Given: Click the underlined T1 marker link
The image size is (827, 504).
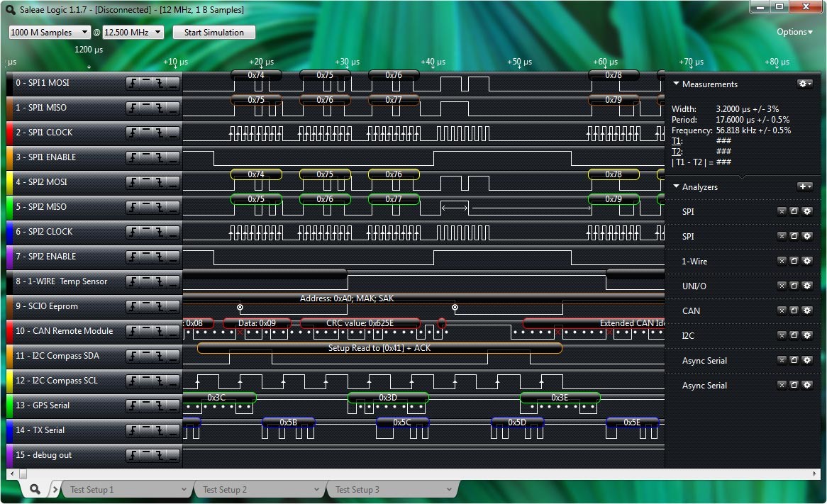Looking at the screenshot, I should click(x=677, y=141).
